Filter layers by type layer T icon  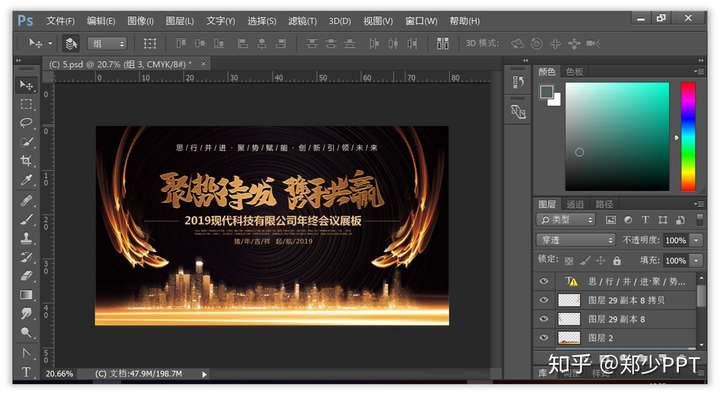coord(645,220)
